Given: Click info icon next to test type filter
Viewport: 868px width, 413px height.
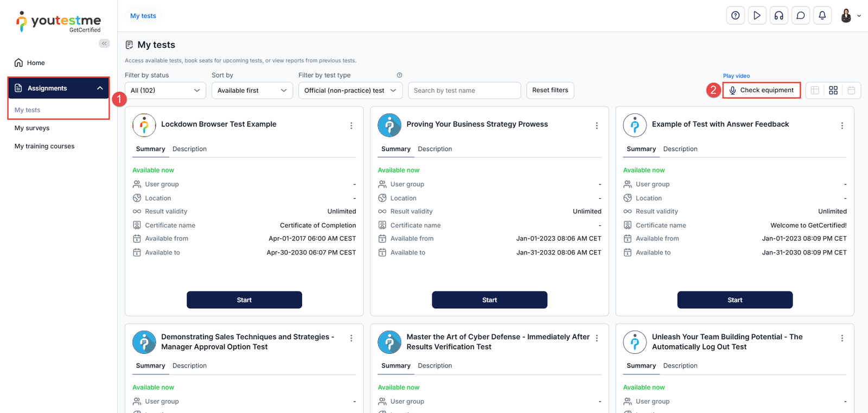Looking at the screenshot, I should coord(399,75).
